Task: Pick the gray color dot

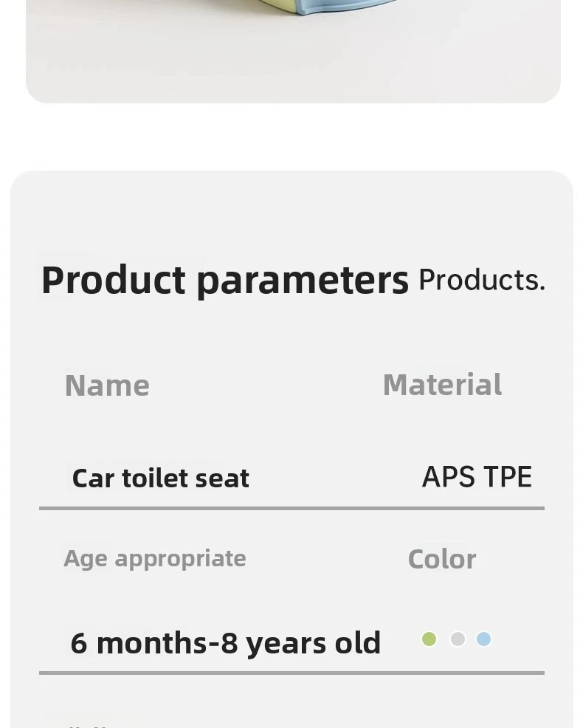Action: 458,639
